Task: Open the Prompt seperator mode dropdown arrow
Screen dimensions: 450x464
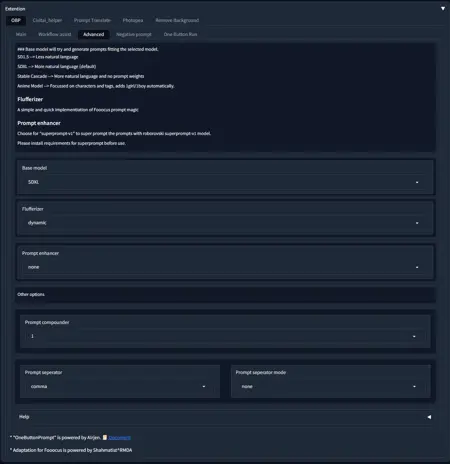Action: (x=414, y=387)
